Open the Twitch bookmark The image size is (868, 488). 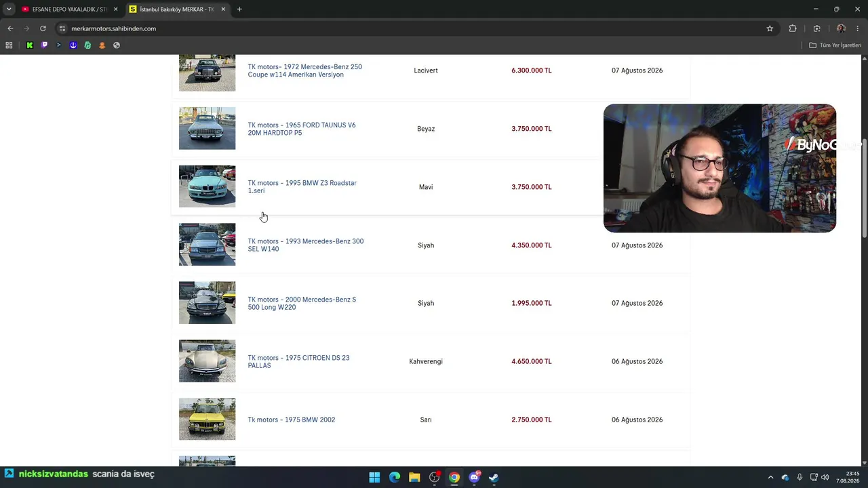coord(44,45)
